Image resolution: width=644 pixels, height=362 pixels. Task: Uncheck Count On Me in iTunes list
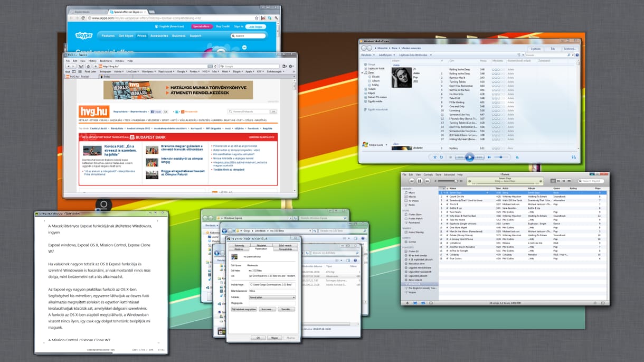[447, 197]
